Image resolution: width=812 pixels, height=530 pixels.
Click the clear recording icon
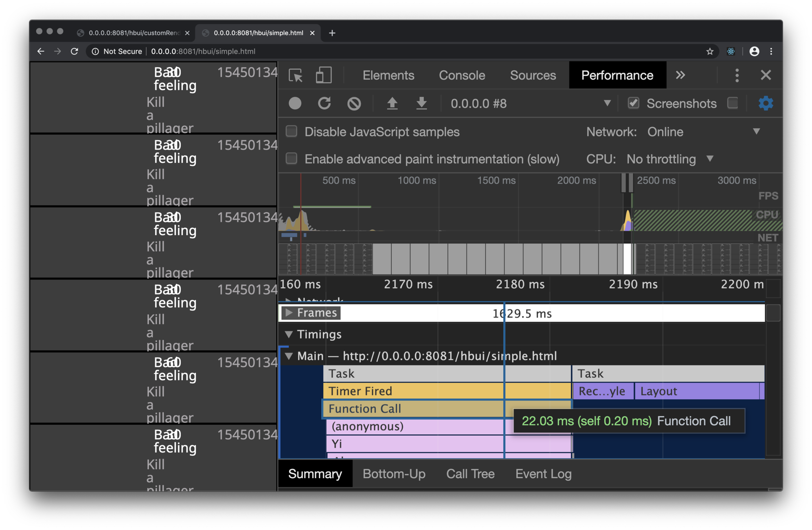pos(354,104)
